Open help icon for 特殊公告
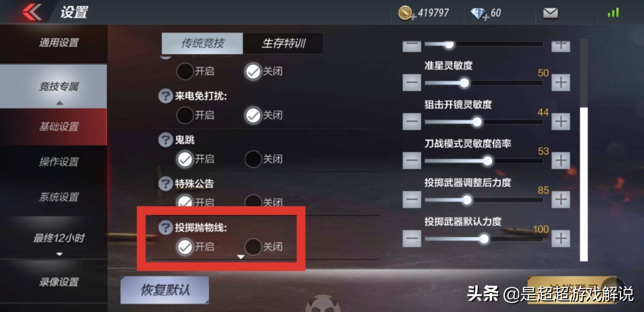The width and height of the screenshot is (644, 312). 166,184
